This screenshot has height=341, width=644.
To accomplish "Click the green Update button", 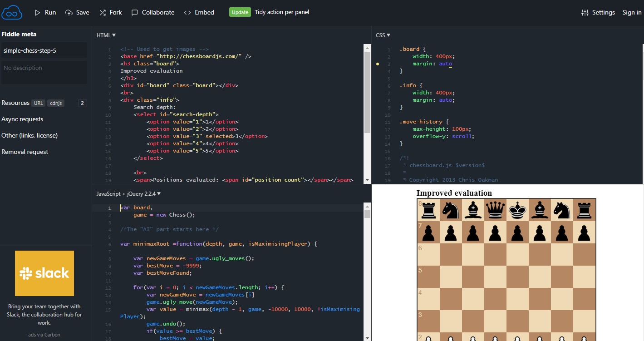I will coord(240,12).
